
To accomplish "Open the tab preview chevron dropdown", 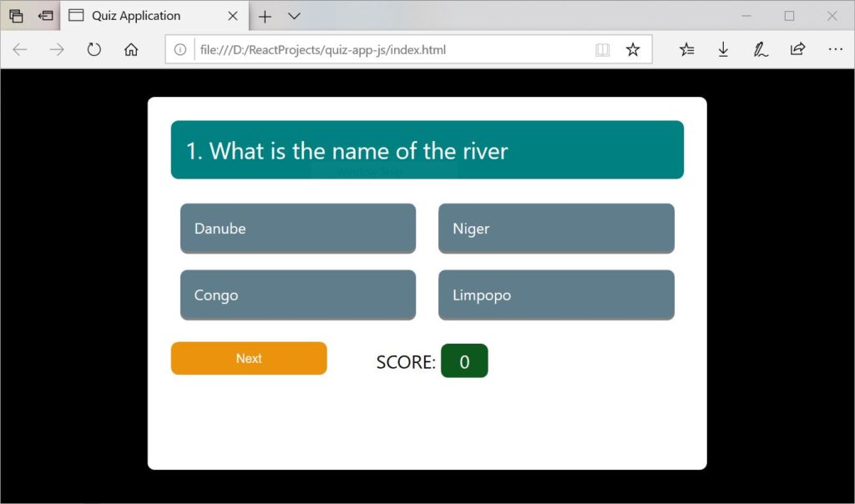I will coord(292,15).
